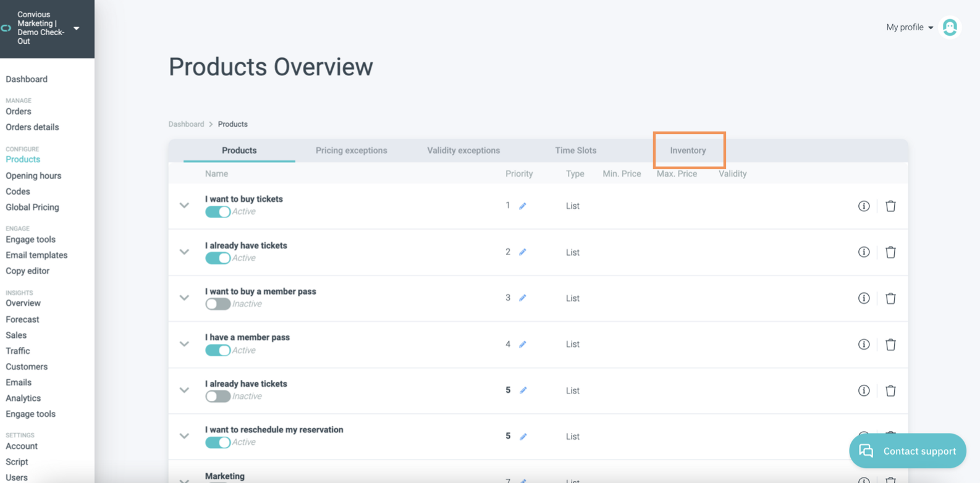Viewport: 980px width, 483px height.
Task: Disable the 'I want to buy tickets' toggle
Action: coord(218,212)
